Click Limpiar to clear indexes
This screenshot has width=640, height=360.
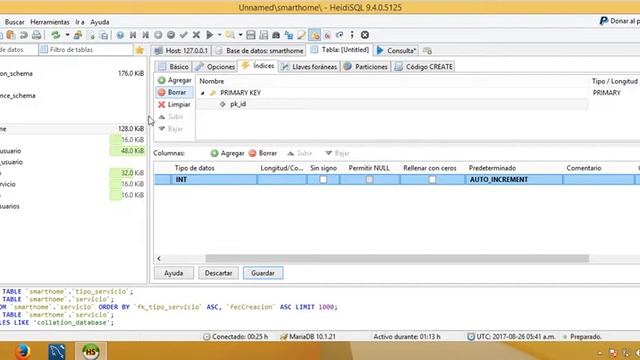pos(174,105)
